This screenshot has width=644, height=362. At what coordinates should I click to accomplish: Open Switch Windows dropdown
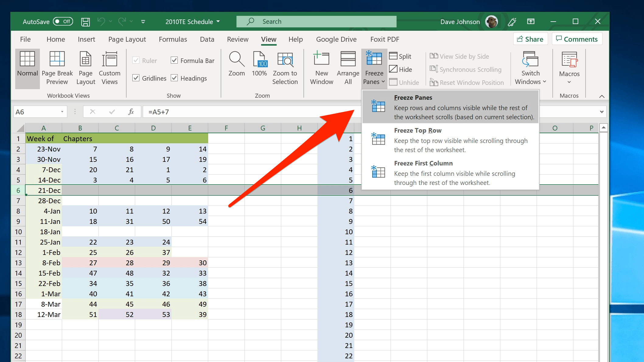pos(530,68)
